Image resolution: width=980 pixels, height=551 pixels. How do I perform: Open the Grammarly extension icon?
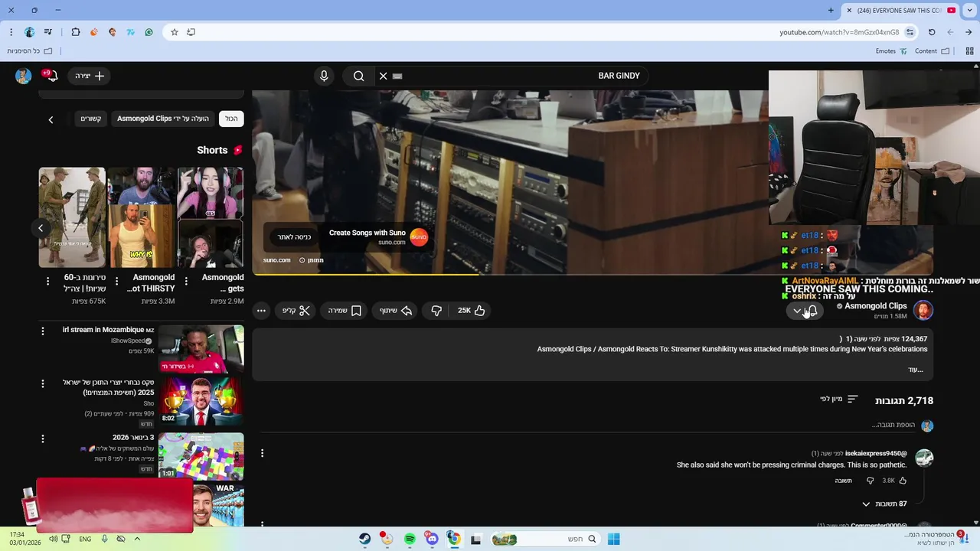coord(149,32)
